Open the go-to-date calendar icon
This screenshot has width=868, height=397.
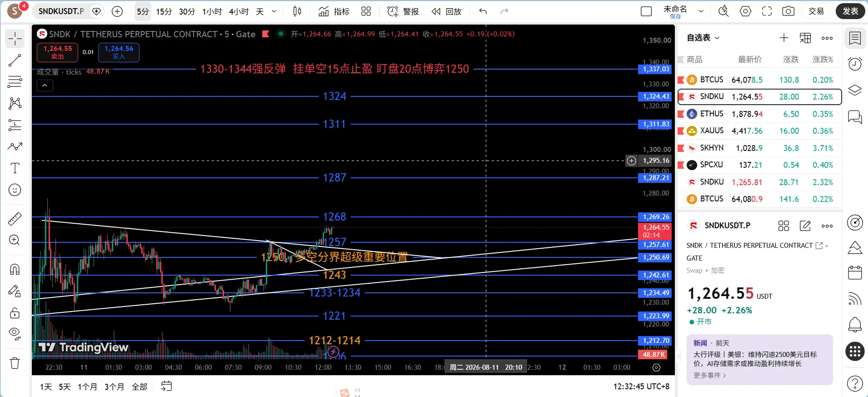click(x=166, y=387)
